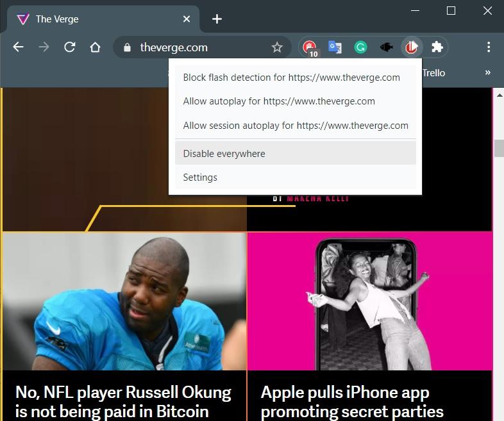Select Disable everywhere menu entry
Screen dimensions: 504x421
[296, 153]
